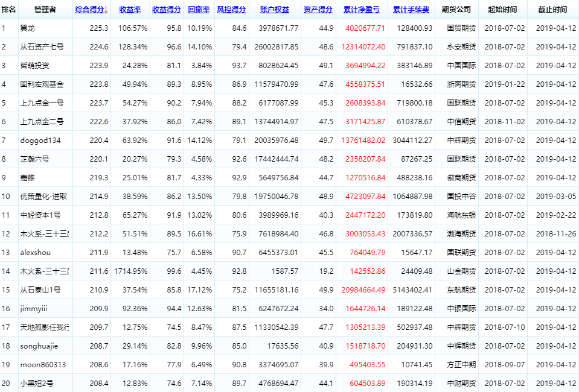Click futures company 海航东银

pos(461,215)
